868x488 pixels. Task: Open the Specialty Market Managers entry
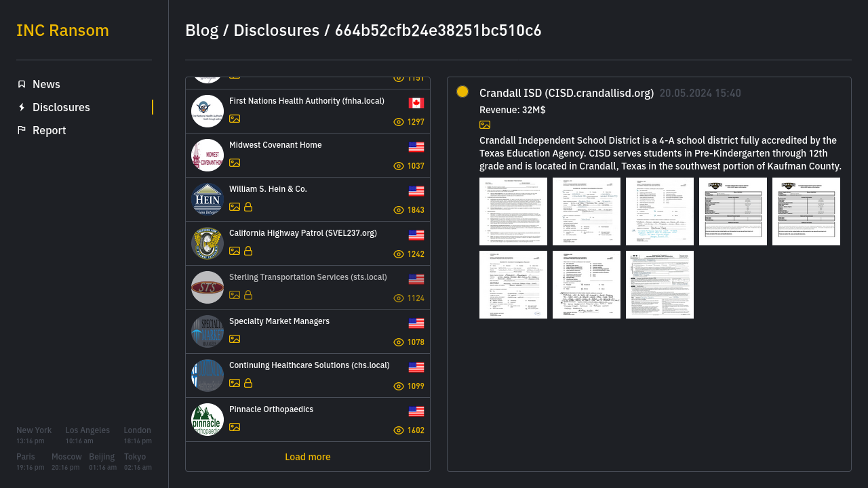coord(279,321)
